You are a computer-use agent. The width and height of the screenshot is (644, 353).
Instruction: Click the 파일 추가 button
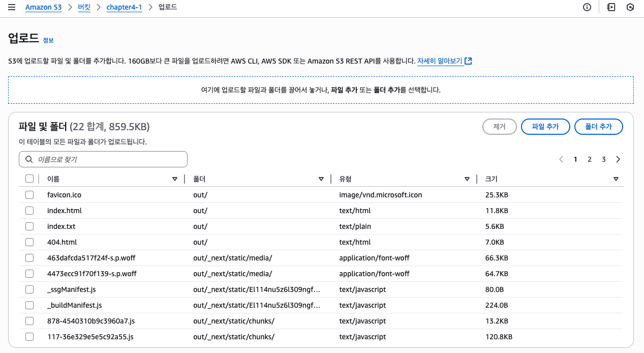545,127
